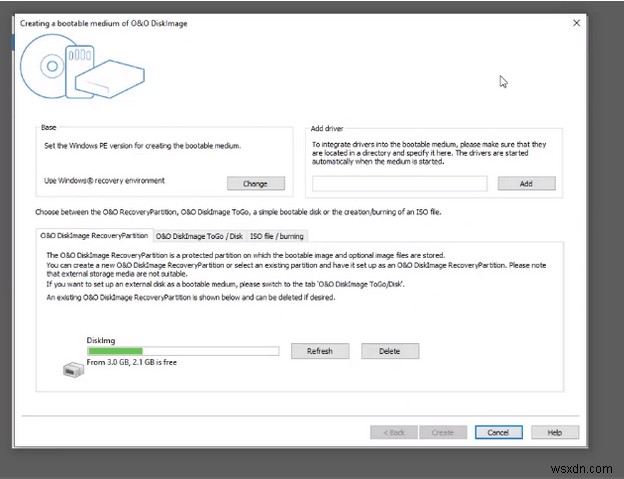
Task: Click the DiskImg partition usage bar
Action: tap(183, 351)
